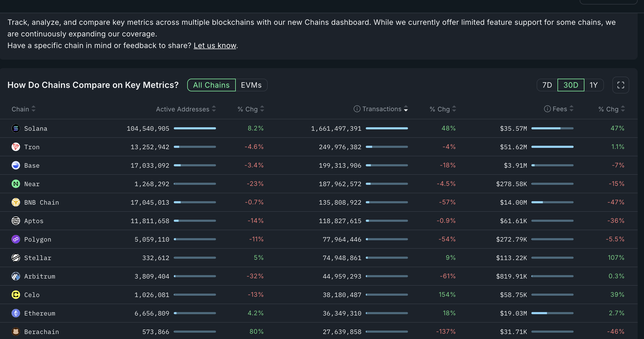The width and height of the screenshot is (644, 339).
Task: Click the Base chain logo icon
Action: 16,165
